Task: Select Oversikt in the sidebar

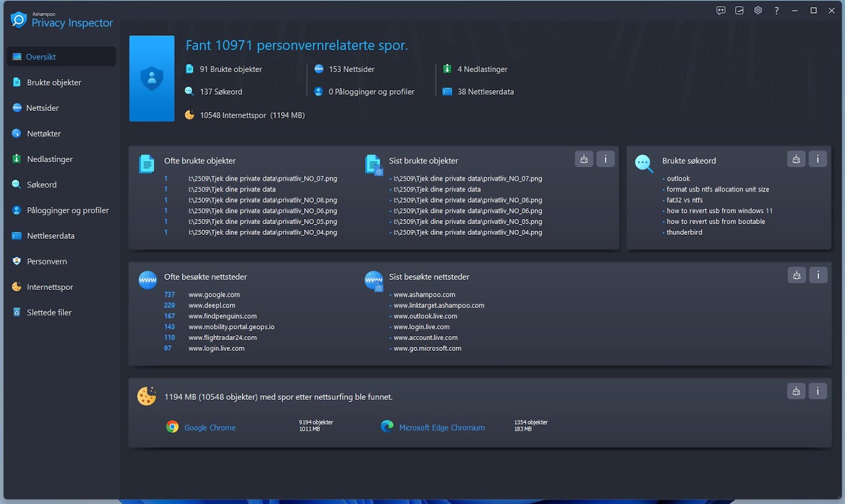Action: click(x=61, y=56)
